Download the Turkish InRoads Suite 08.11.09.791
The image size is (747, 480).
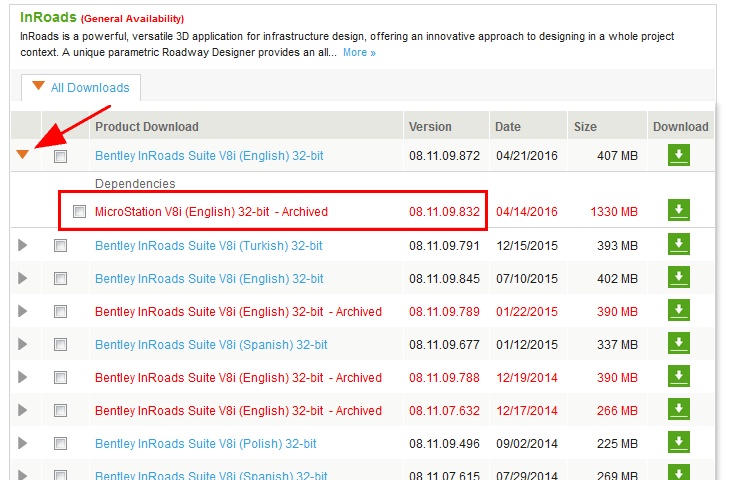pyautogui.click(x=678, y=244)
